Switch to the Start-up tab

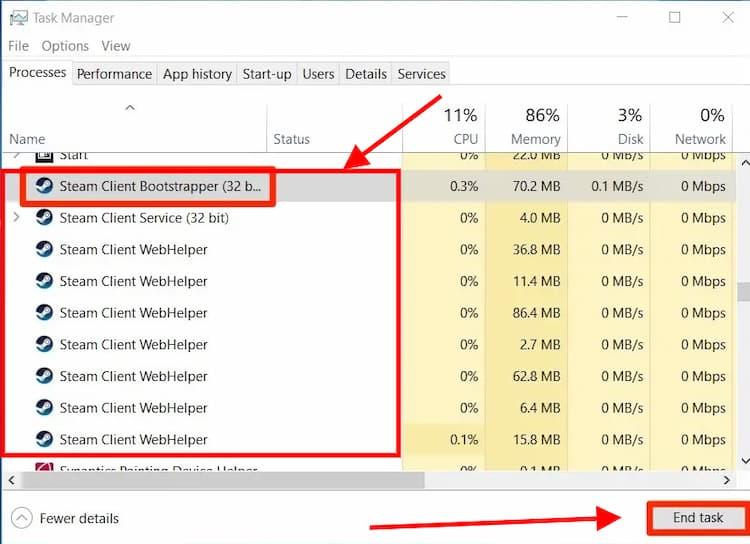[267, 74]
